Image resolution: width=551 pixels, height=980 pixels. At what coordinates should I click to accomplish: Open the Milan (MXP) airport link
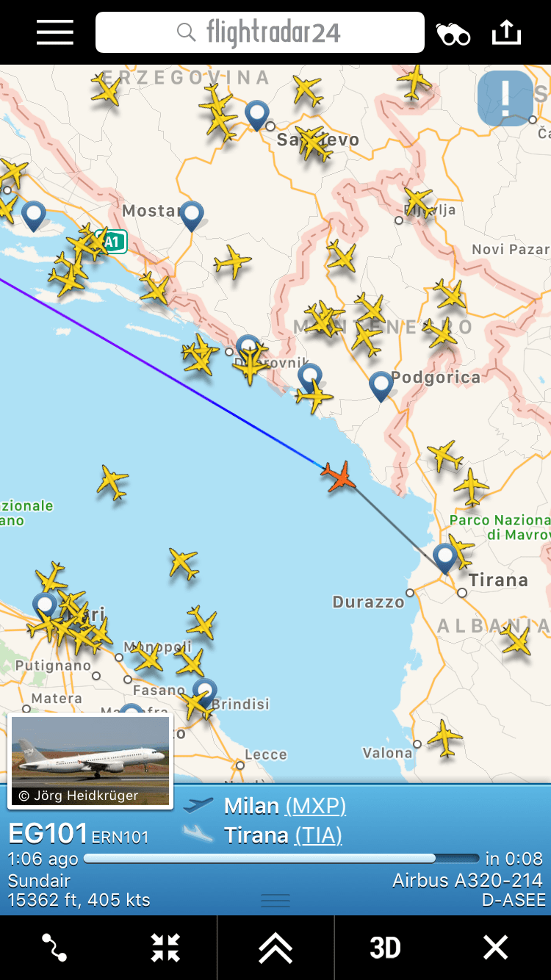pyautogui.click(x=285, y=806)
